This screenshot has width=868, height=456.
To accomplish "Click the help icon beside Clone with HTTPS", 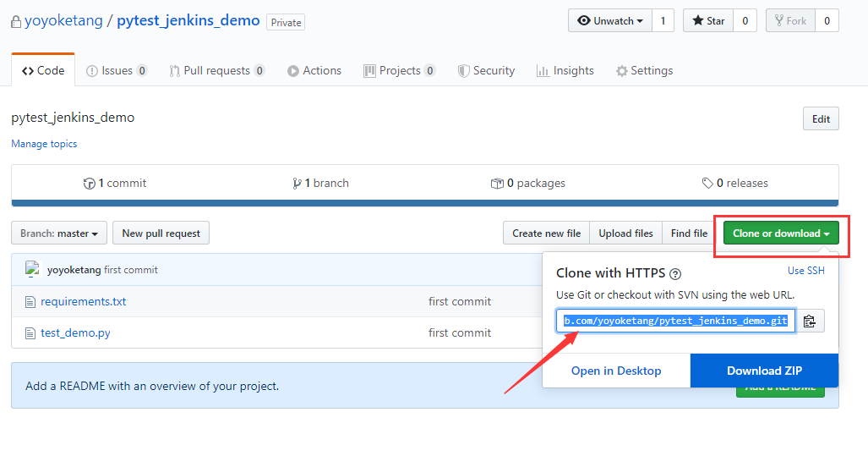I will click(674, 274).
